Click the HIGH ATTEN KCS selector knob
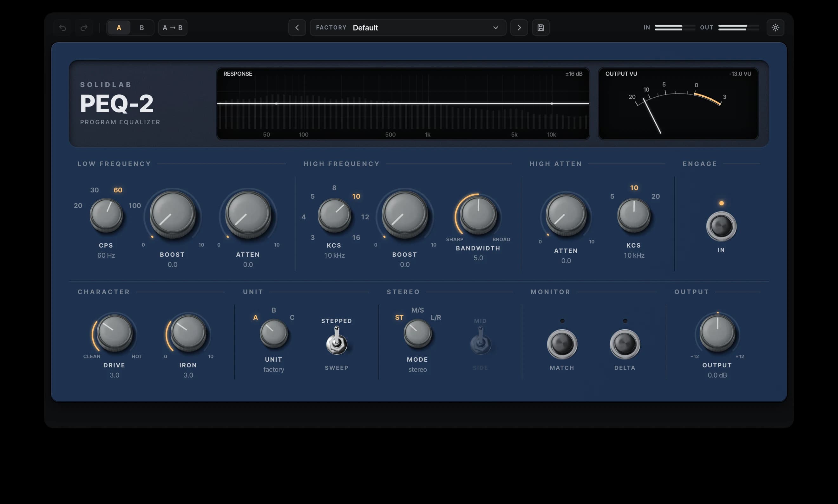The height and width of the screenshot is (504, 838). pos(634,215)
